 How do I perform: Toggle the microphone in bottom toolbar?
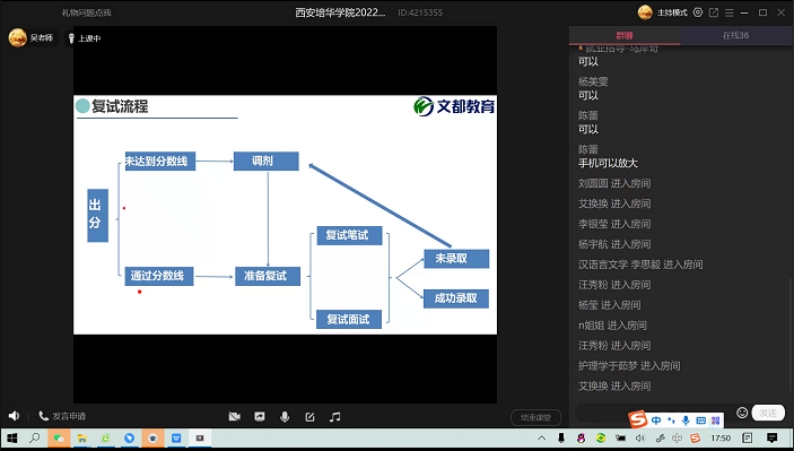click(x=285, y=416)
